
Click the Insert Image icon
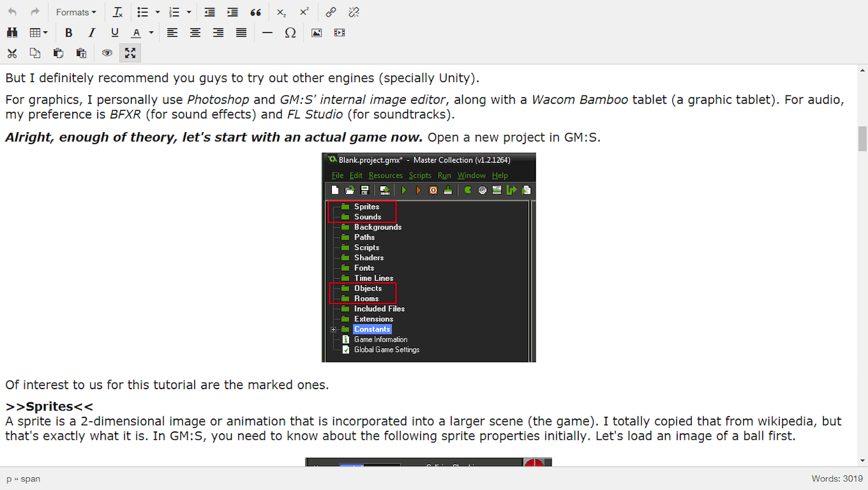316,33
